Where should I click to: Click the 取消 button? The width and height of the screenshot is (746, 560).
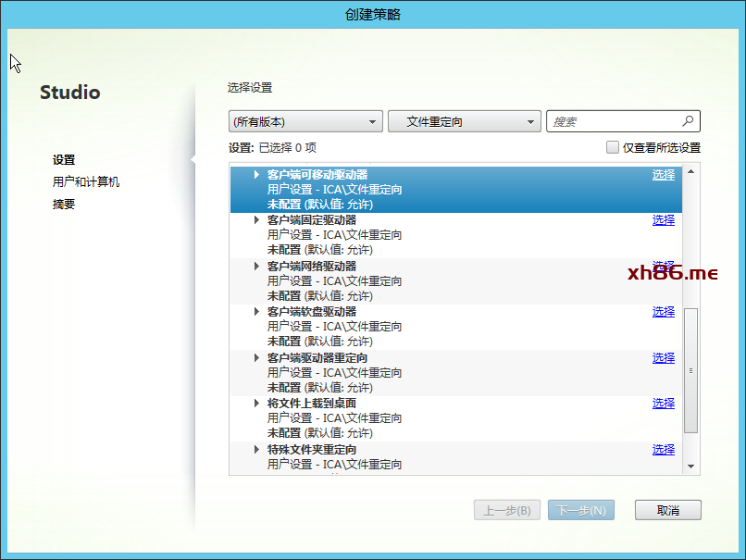pos(667,510)
